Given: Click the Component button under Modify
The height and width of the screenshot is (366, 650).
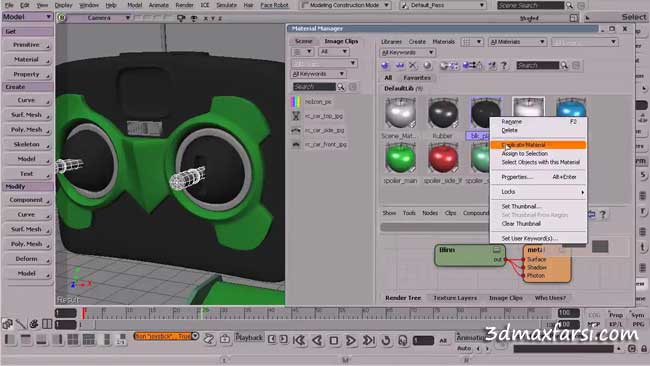Looking at the screenshot, I should pos(27,200).
